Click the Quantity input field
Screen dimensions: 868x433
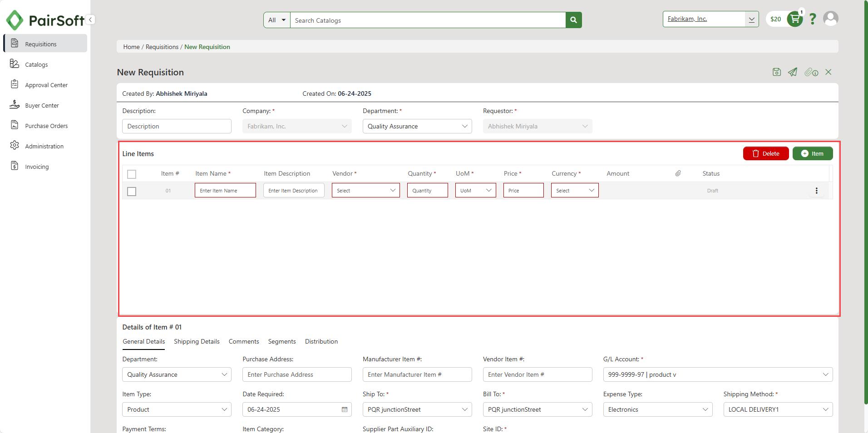coord(428,191)
